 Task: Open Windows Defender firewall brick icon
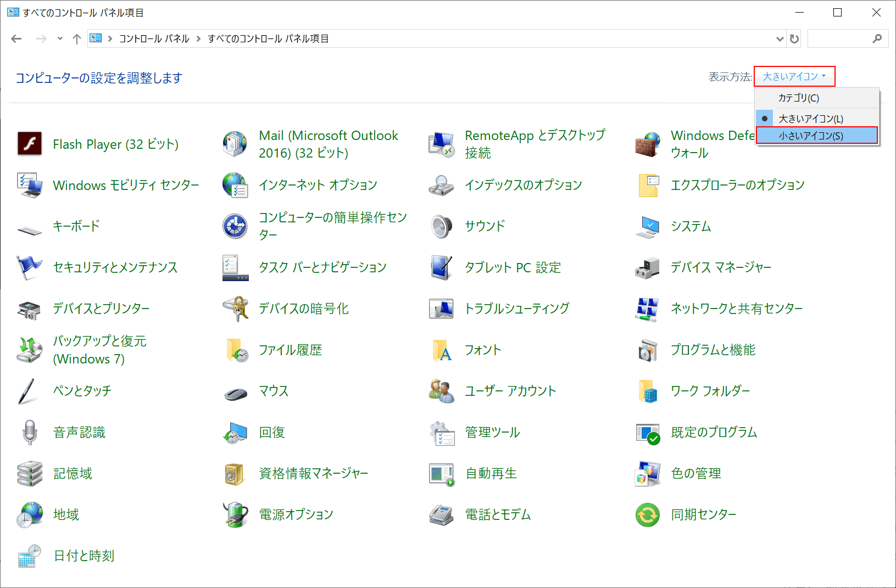pyautogui.click(x=648, y=144)
